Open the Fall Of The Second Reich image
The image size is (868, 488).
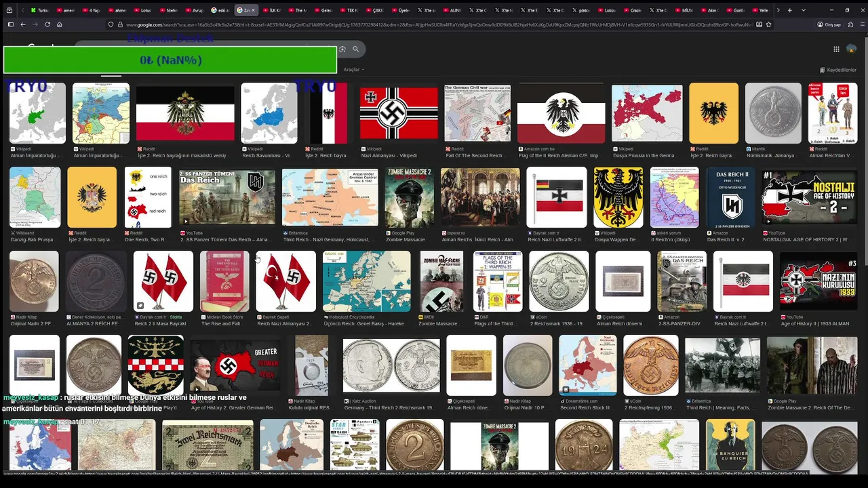tap(477, 113)
